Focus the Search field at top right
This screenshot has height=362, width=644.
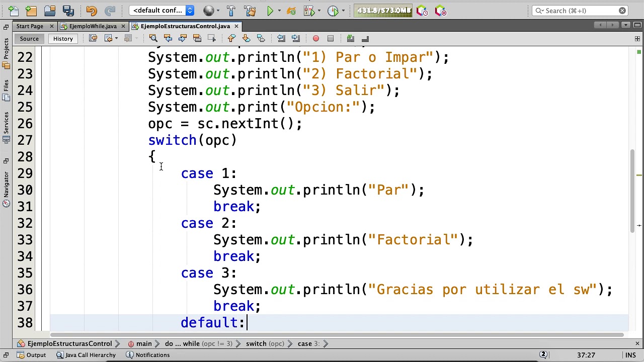579,11
